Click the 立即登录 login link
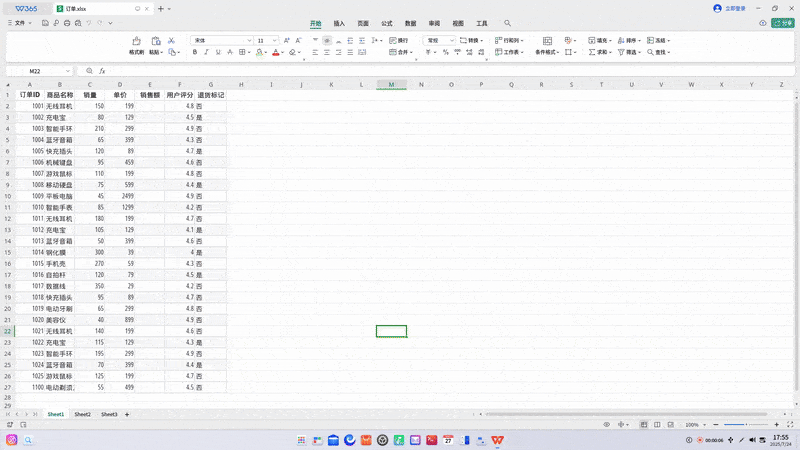The height and width of the screenshot is (450, 800). 732,8
